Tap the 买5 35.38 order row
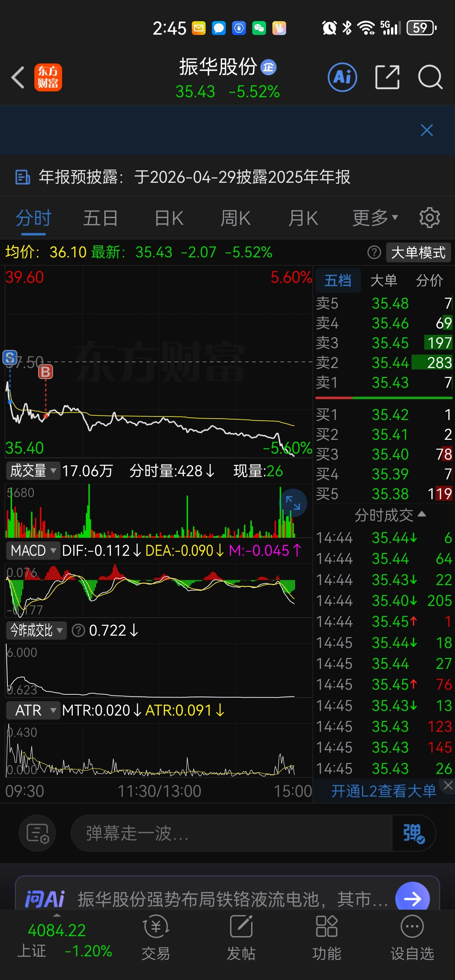The height and width of the screenshot is (980, 455). tap(384, 494)
